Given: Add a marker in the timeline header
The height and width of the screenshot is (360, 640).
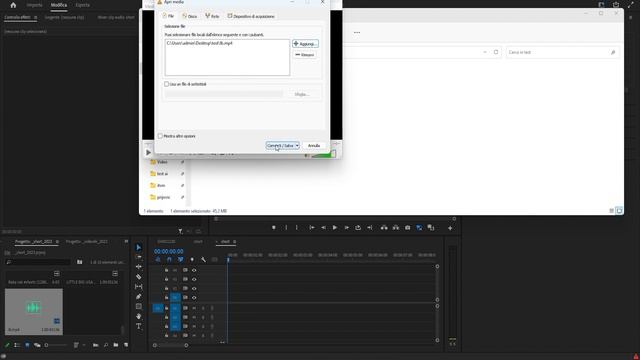Looking at the screenshot, I should pyautogui.click(x=192, y=260).
